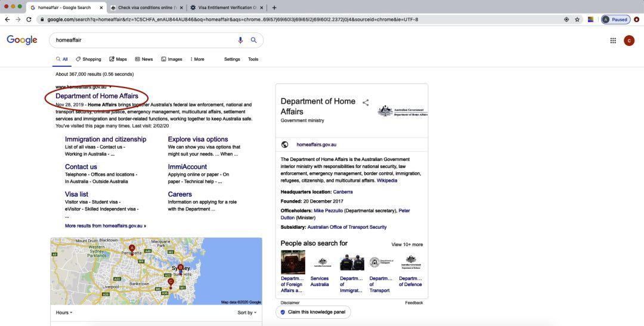Click the bookmark star icon
644x326 pixels.
tap(577, 19)
